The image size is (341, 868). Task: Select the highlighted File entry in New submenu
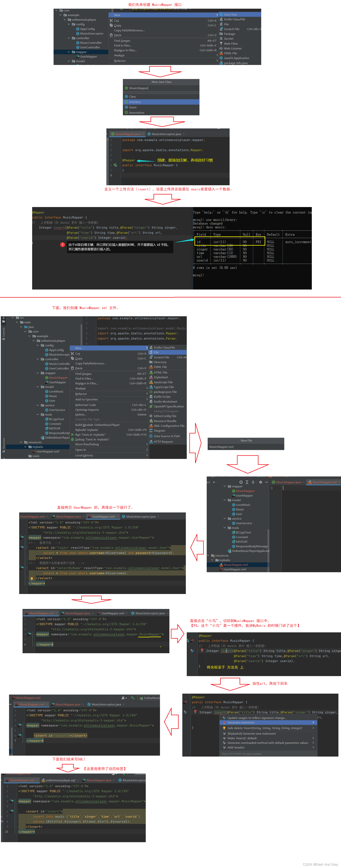168,352
